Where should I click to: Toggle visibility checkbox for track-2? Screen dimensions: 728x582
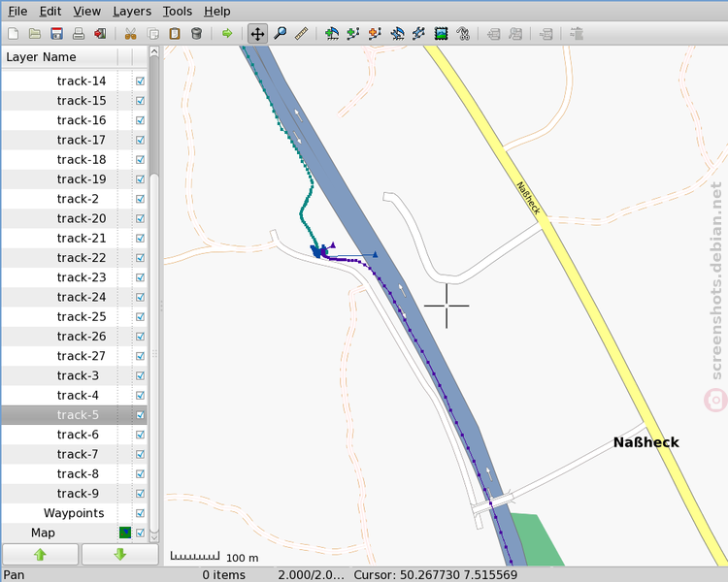[140, 199]
